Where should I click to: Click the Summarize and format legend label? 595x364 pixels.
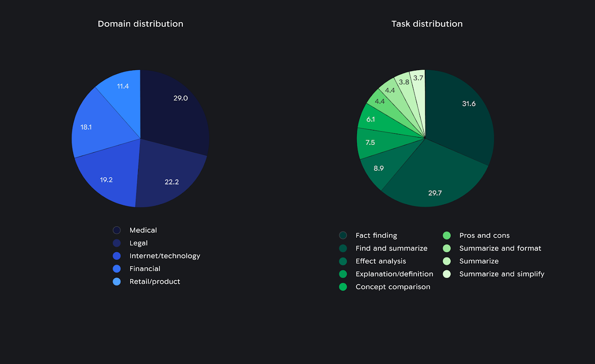coord(500,248)
